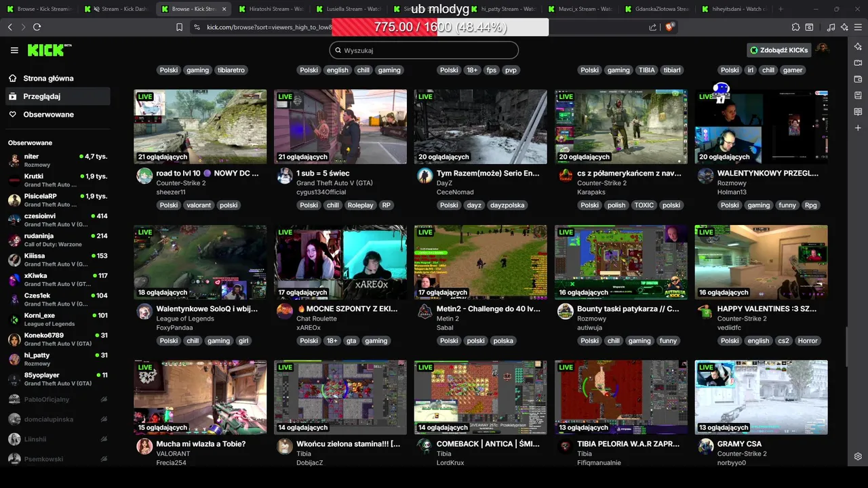Open Brave Wallet icon in sidebar
This screenshot has width=868, height=488.
[x=858, y=79]
